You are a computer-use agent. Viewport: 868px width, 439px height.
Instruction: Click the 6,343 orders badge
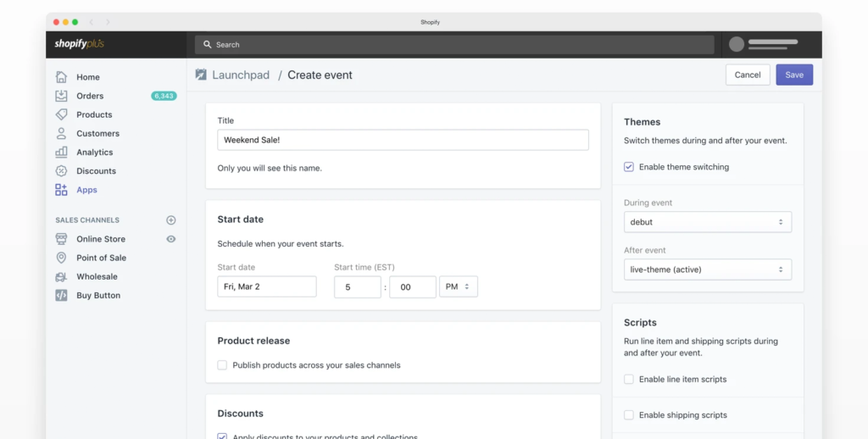pyautogui.click(x=164, y=96)
